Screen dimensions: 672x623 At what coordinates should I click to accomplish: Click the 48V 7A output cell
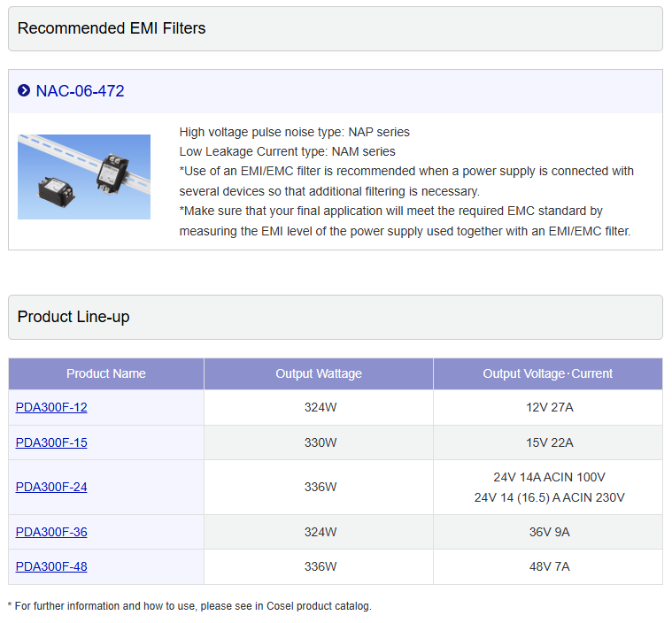(548, 566)
